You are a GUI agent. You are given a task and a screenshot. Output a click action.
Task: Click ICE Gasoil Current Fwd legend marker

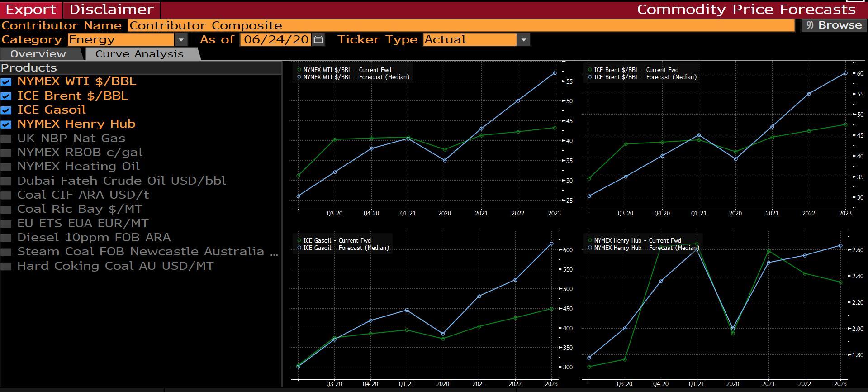point(299,240)
